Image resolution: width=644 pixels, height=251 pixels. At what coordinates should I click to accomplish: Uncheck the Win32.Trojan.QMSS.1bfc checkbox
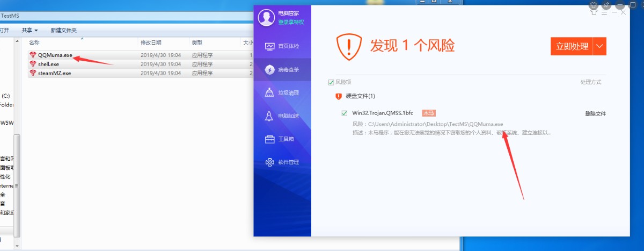point(345,113)
